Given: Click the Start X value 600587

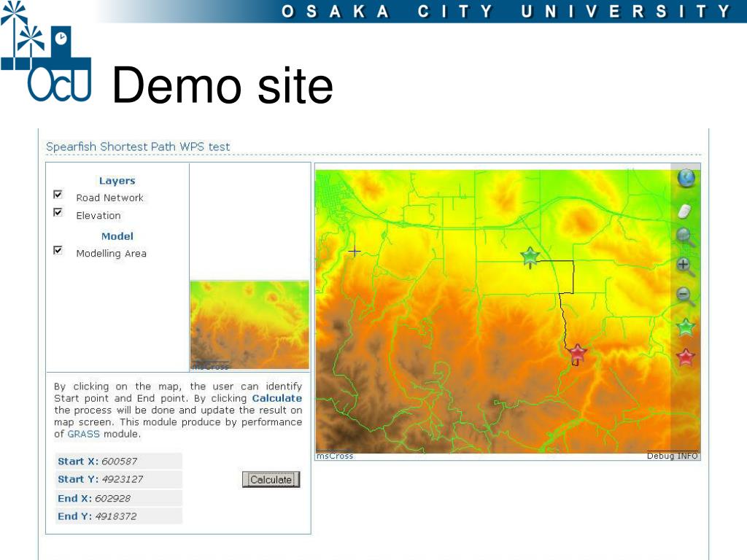Looking at the screenshot, I should 119,461.
